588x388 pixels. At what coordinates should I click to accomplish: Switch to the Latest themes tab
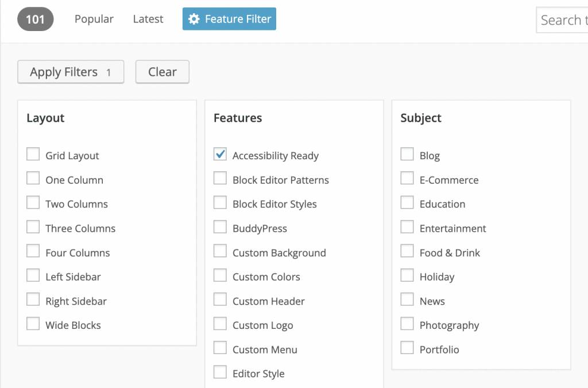click(148, 19)
